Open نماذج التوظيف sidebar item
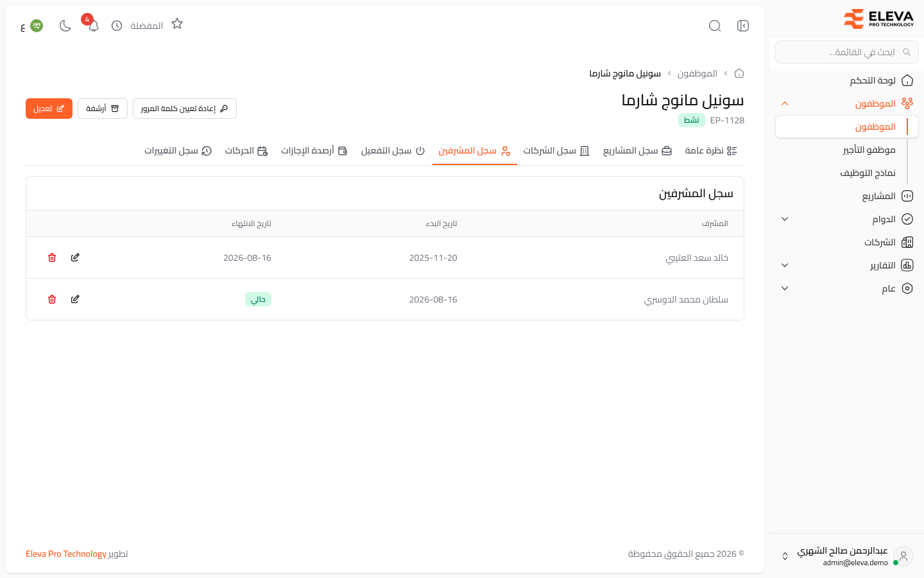The image size is (924, 578). pyautogui.click(x=847, y=173)
